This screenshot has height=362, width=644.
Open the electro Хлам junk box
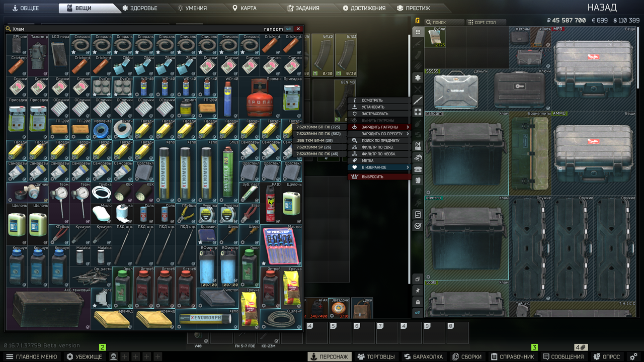tap(467, 237)
